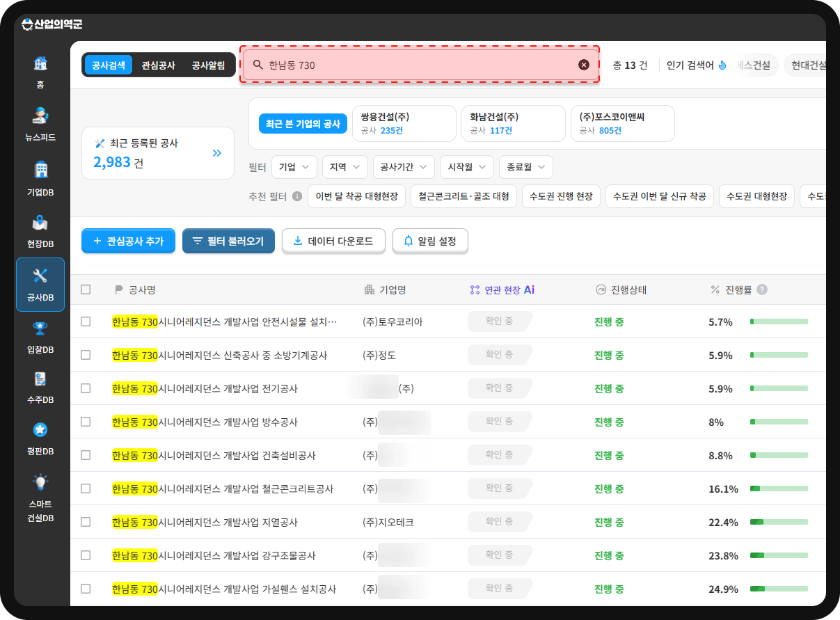This screenshot has height=620, width=840.
Task: Click the 진행률 help question icon
Action: pyautogui.click(x=762, y=289)
